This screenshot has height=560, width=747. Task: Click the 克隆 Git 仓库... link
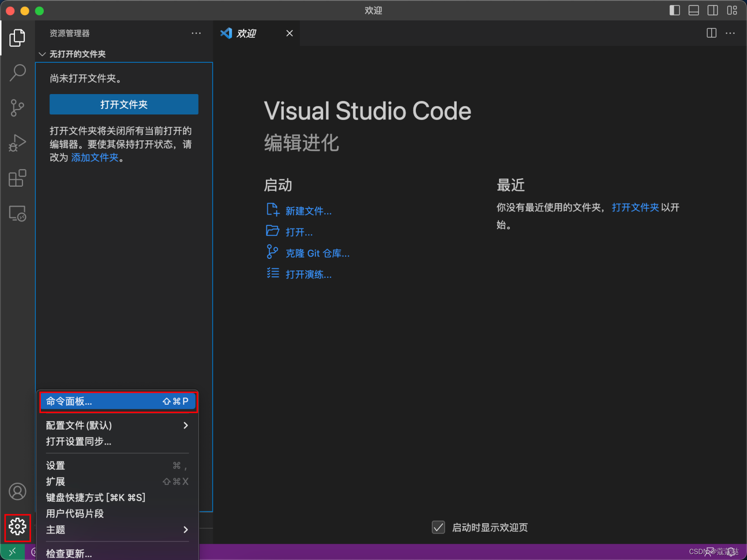click(x=318, y=253)
